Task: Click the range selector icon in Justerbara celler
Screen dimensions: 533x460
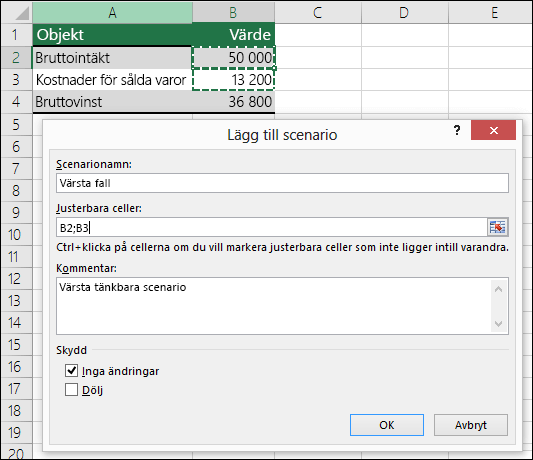Action: [498, 227]
